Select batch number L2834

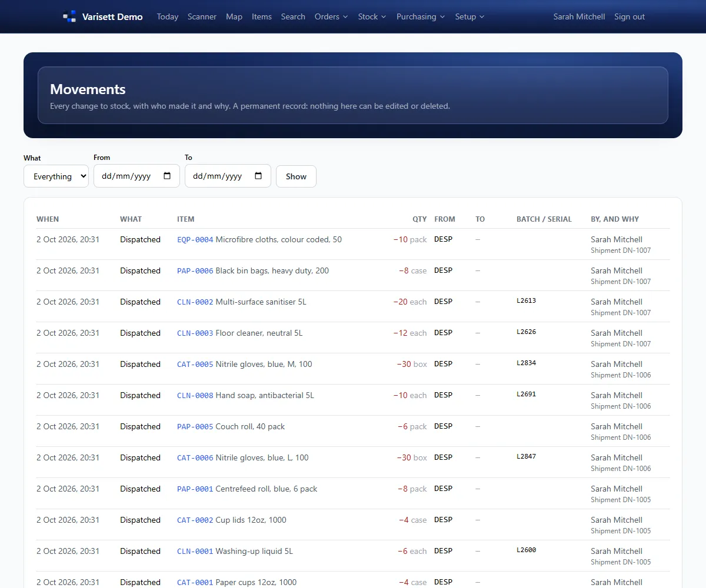(527, 363)
